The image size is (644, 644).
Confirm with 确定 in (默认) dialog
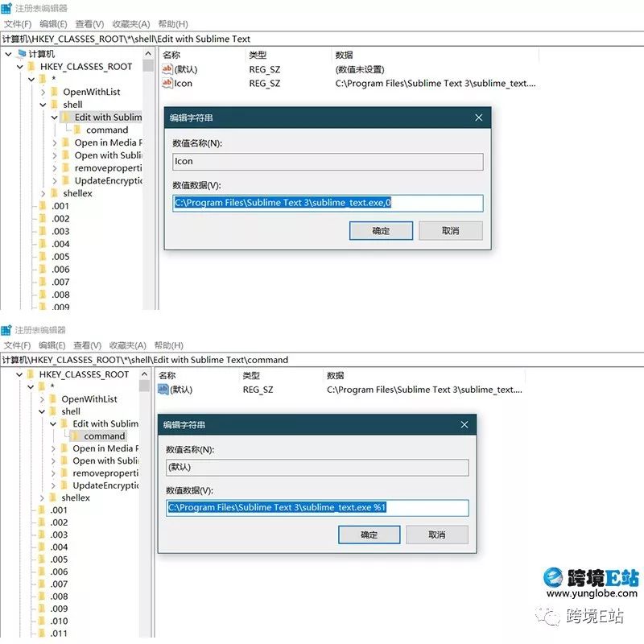(369, 535)
